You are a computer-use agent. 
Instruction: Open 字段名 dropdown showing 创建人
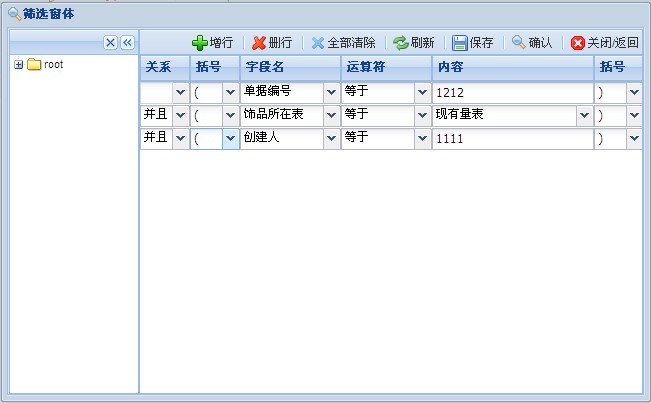point(331,138)
